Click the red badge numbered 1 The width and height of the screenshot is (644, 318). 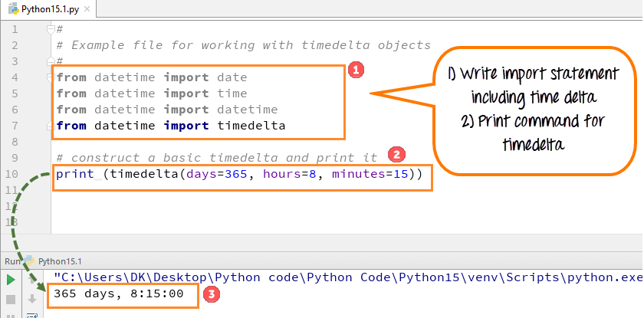[355, 70]
